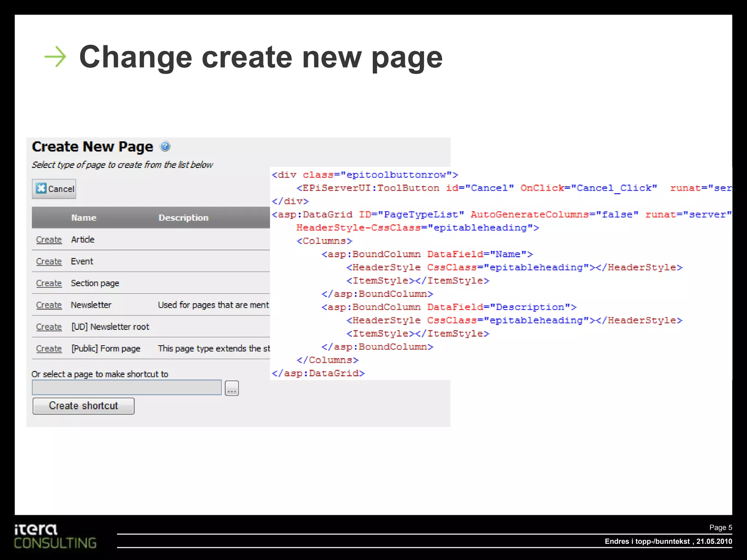Select the 'Article' page type name
This screenshot has height=560, width=747.
point(83,240)
